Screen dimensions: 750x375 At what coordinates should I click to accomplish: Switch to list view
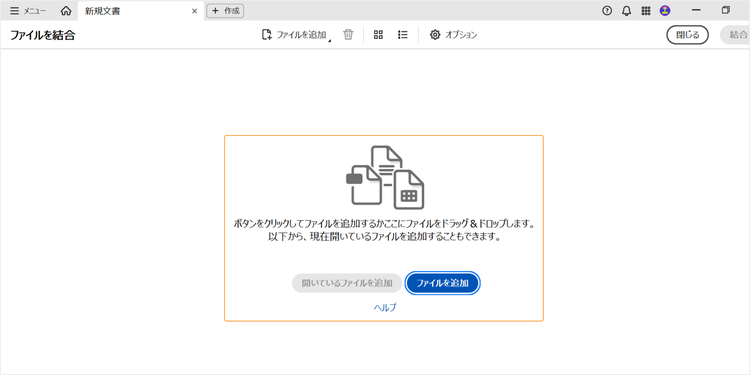click(x=403, y=34)
